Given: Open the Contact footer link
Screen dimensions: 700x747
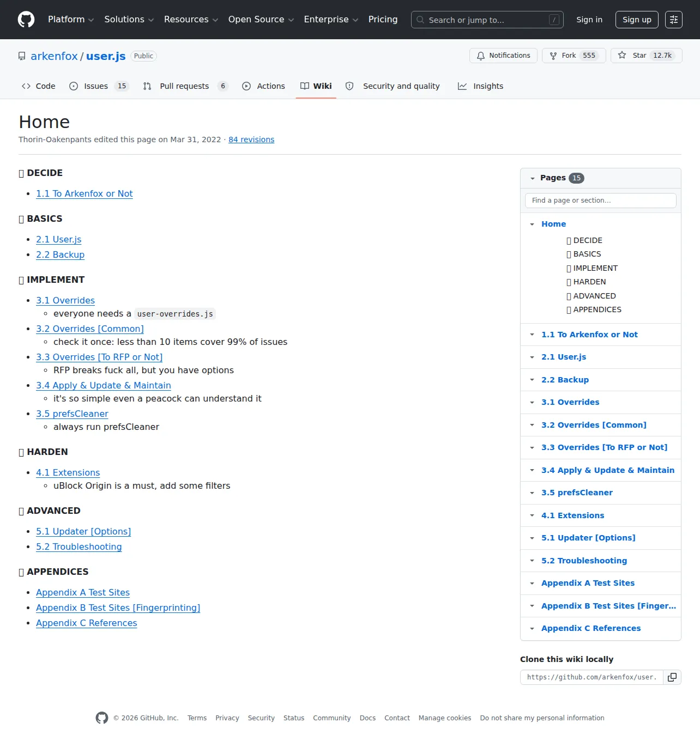Looking at the screenshot, I should pyautogui.click(x=397, y=718).
